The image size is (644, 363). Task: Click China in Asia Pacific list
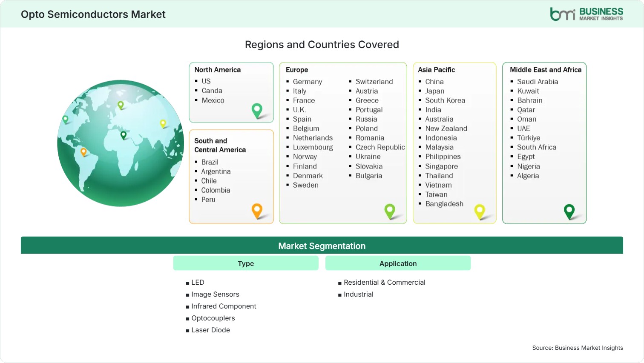pyautogui.click(x=434, y=82)
